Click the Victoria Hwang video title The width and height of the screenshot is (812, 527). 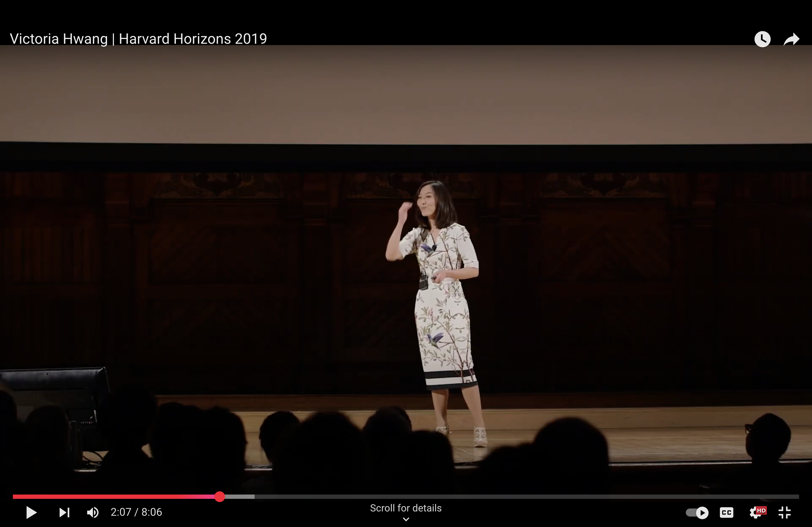click(x=138, y=39)
